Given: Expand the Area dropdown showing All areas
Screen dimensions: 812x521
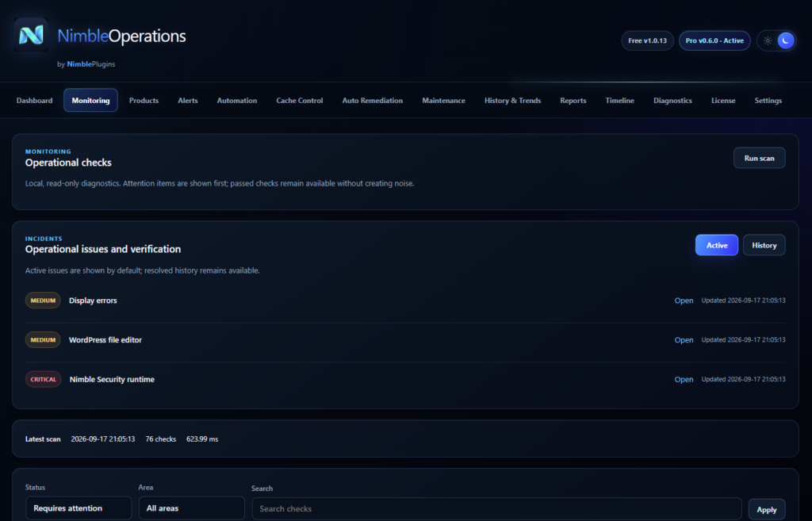Looking at the screenshot, I should tap(192, 508).
